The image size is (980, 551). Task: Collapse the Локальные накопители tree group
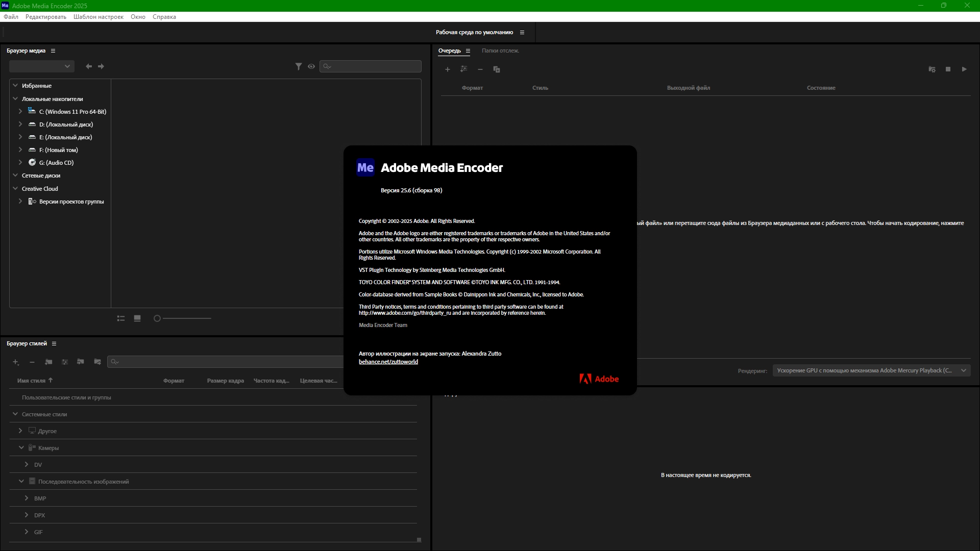(x=15, y=98)
